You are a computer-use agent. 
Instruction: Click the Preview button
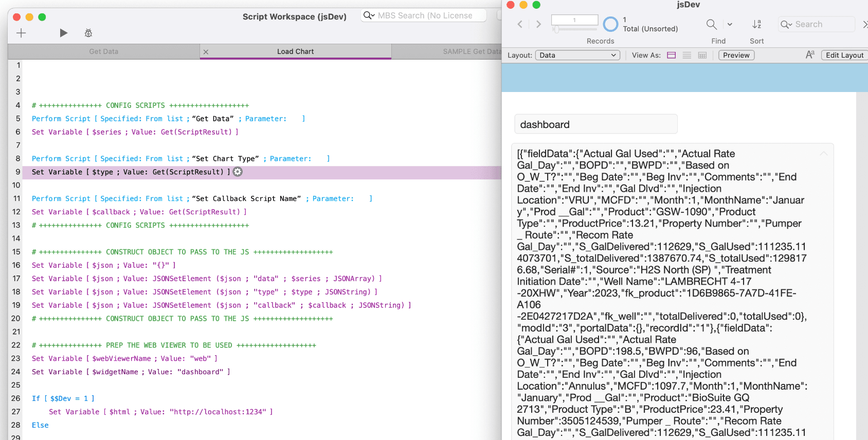pyautogui.click(x=736, y=55)
